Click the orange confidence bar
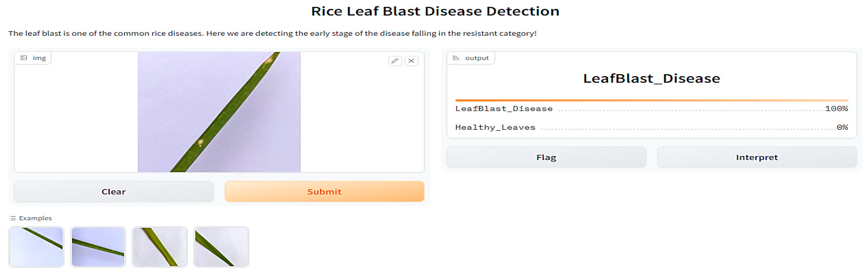Image resolution: width=868 pixels, height=274 pixels. point(651,100)
